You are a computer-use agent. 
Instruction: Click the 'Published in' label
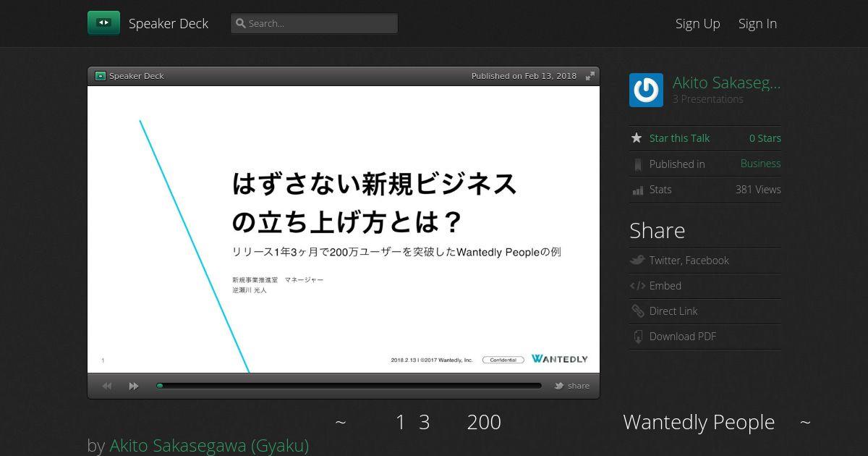coord(677,164)
